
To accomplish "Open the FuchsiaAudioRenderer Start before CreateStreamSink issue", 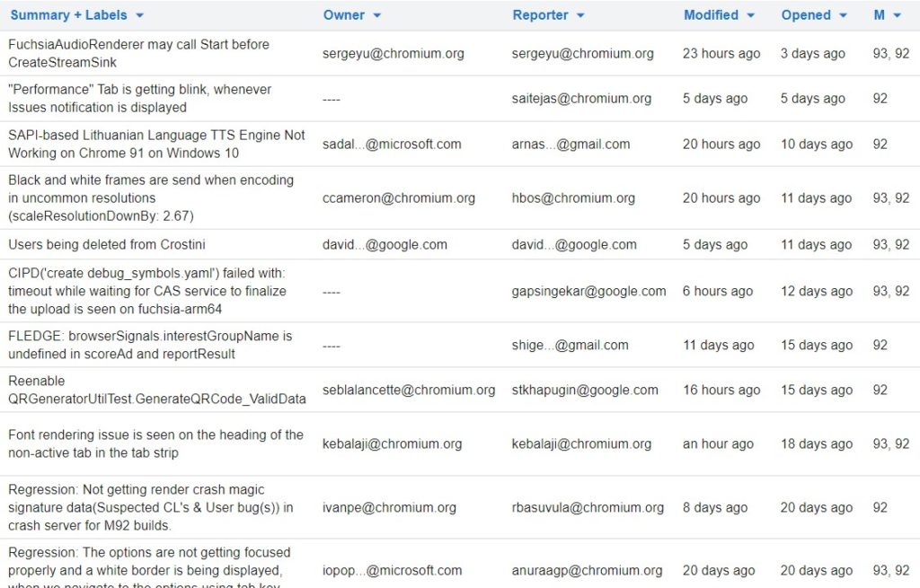I will tap(138, 53).
